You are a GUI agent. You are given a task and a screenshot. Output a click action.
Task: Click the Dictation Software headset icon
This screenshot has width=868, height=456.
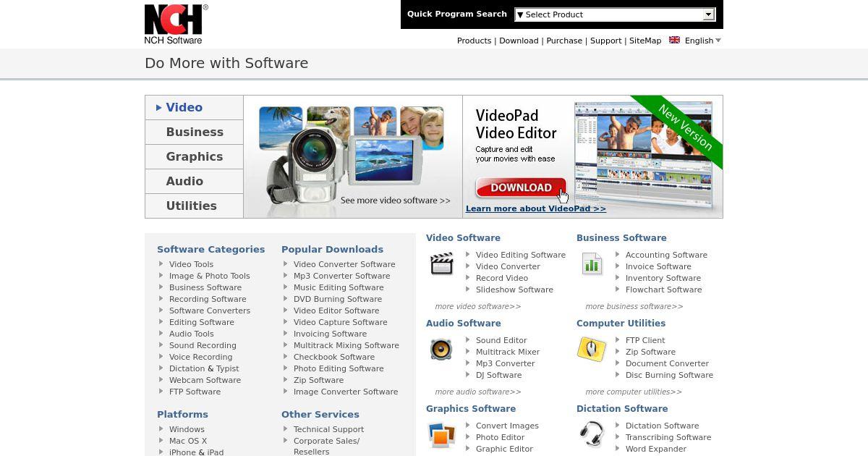click(592, 434)
